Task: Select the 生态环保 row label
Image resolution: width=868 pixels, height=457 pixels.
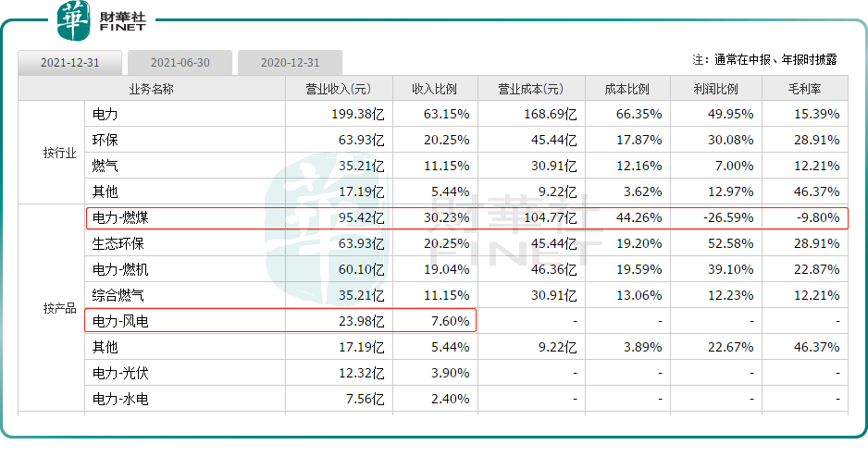Action: [118, 244]
